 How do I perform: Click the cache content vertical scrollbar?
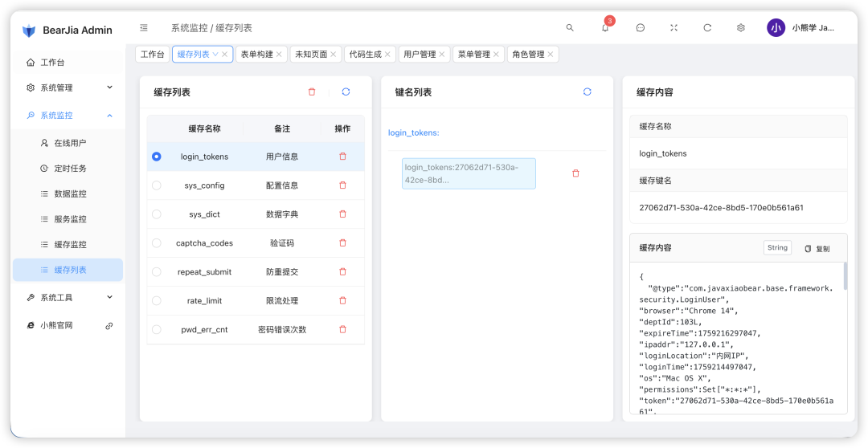[x=845, y=289]
